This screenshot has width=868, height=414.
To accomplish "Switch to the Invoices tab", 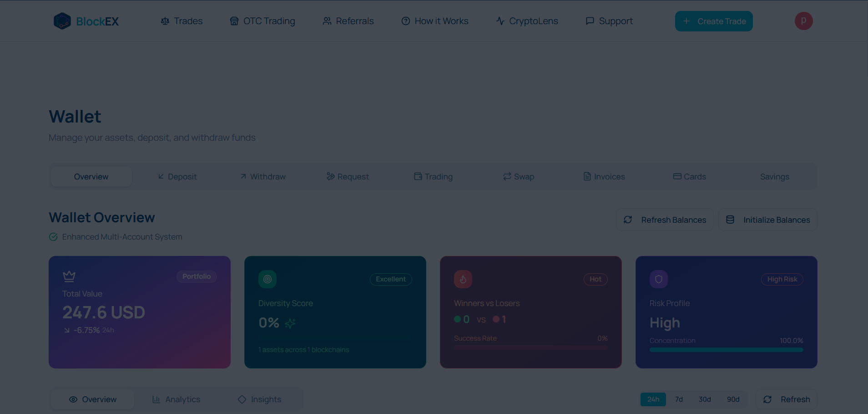I will [604, 177].
